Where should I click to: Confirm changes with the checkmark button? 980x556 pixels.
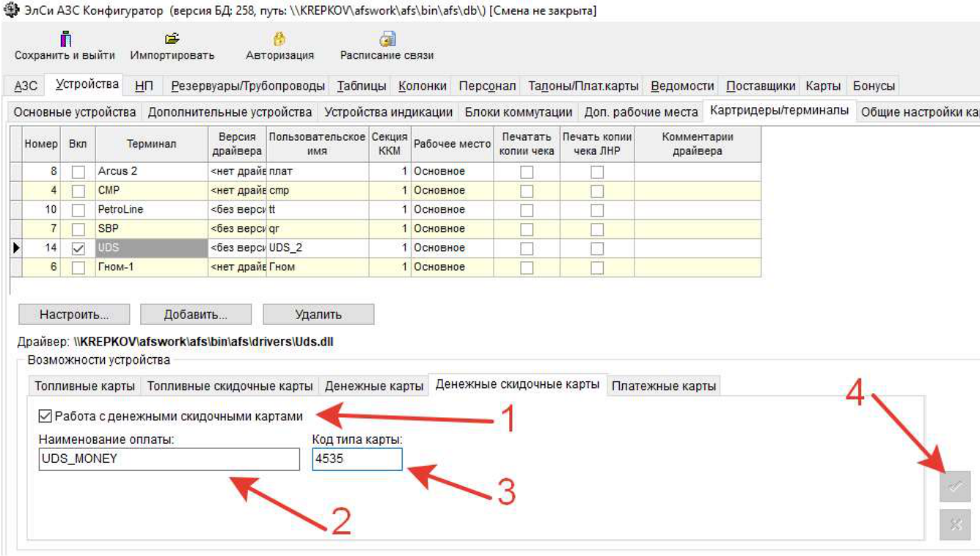click(x=955, y=486)
